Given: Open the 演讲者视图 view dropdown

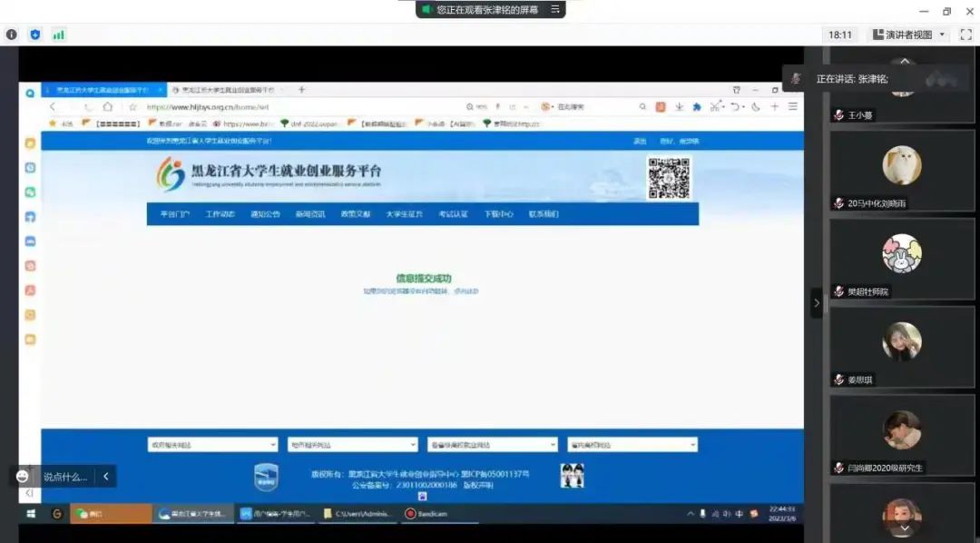Looking at the screenshot, I should (909, 35).
